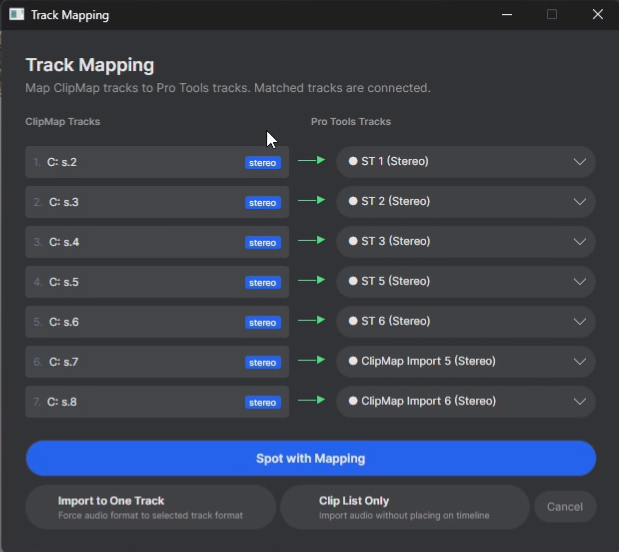Click the ClipMap Tracks column header
619x552 pixels.
(x=63, y=122)
